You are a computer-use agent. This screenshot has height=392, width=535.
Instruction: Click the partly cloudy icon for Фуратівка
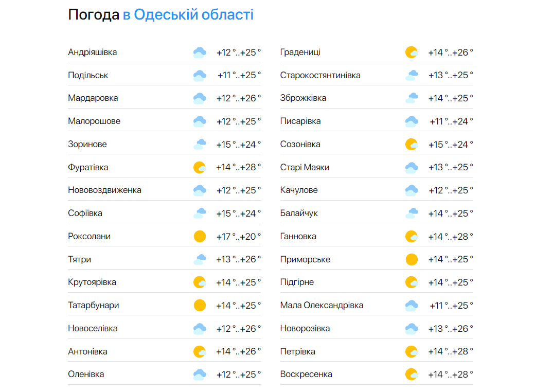(200, 167)
